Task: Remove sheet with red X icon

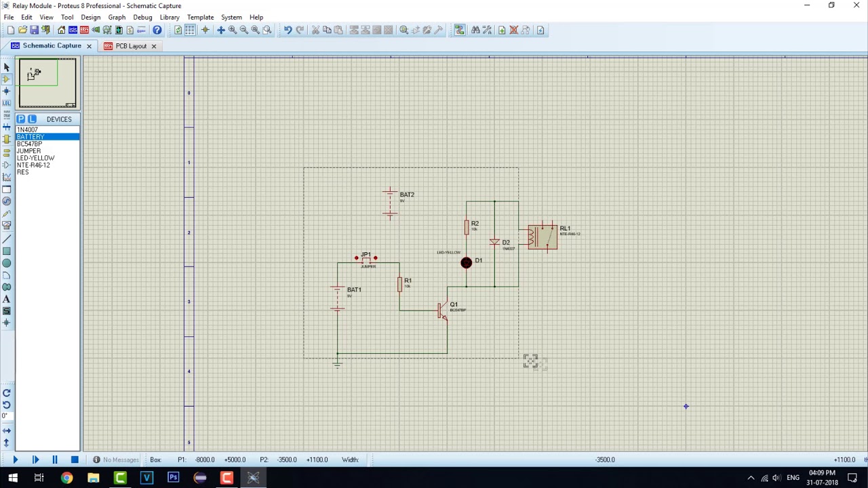Action: tap(513, 30)
